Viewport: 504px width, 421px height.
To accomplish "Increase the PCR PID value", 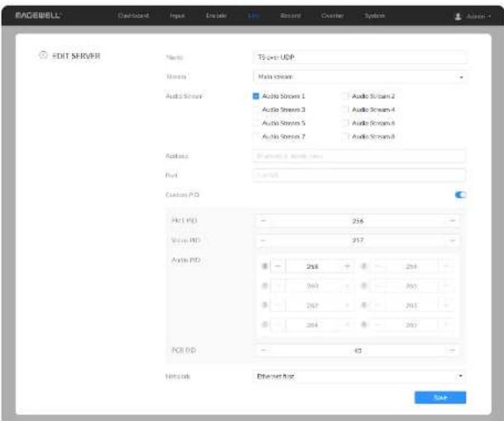I will [452, 350].
